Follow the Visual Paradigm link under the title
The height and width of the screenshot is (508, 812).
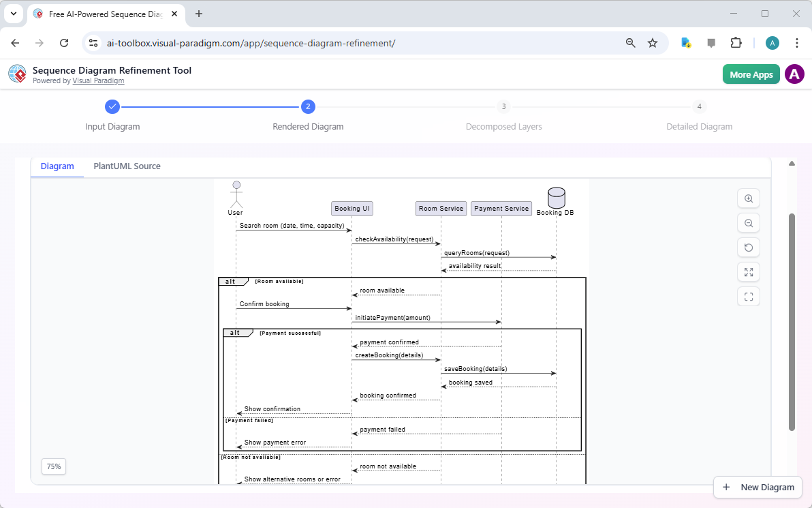click(x=98, y=80)
